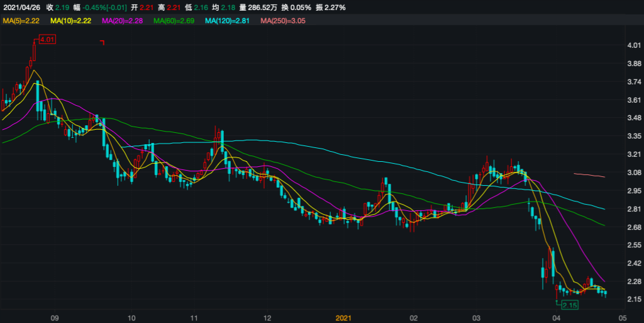Select the MA(60)=2.69 moving average label
Viewport: 644px width, 323px height.
pyautogui.click(x=174, y=21)
